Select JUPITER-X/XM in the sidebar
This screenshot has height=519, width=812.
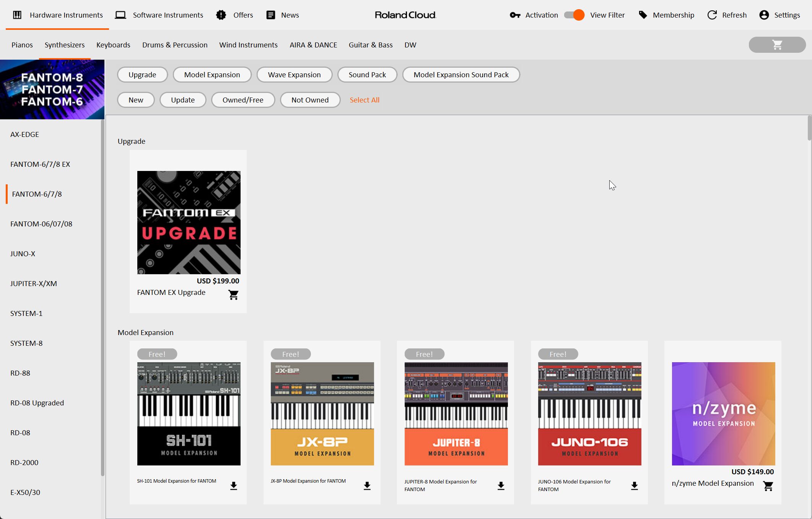[x=34, y=283]
